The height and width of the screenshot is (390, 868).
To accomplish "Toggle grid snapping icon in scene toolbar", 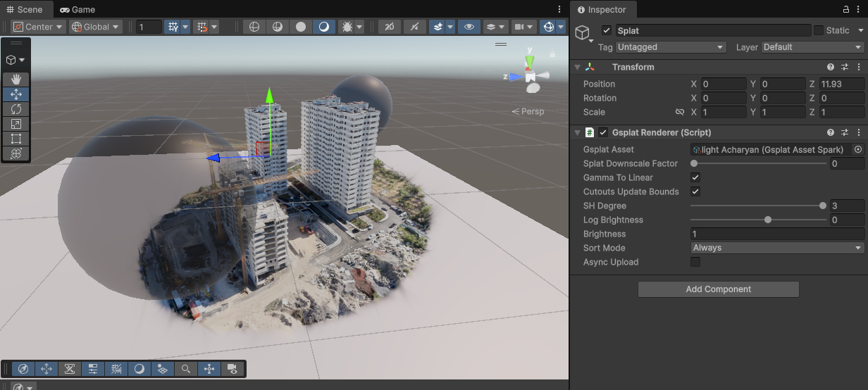I will click(x=173, y=27).
